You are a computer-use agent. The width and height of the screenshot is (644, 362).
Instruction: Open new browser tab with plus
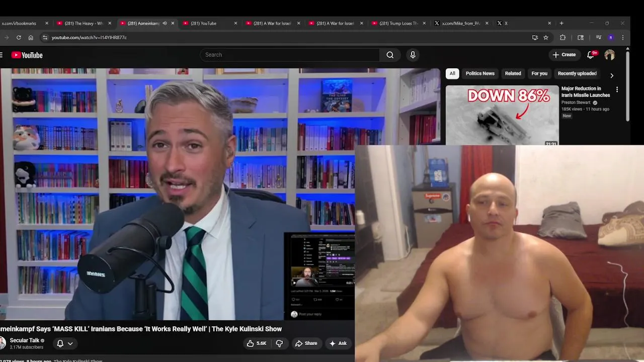click(x=561, y=23)
